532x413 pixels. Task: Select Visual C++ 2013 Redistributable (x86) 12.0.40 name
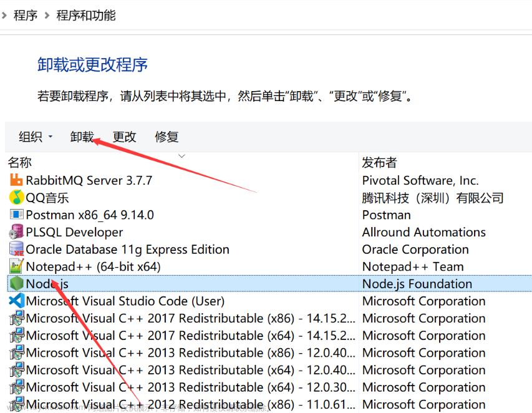(190, 353)
